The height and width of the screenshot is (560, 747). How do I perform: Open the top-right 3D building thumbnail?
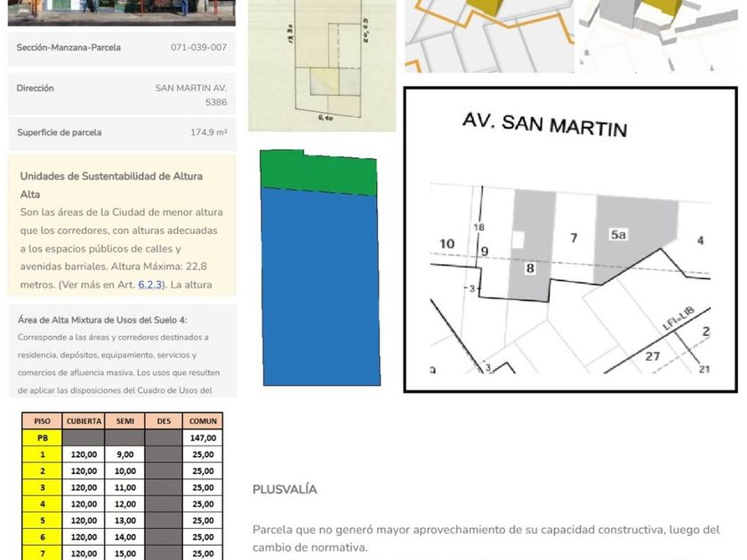(657, 36)
